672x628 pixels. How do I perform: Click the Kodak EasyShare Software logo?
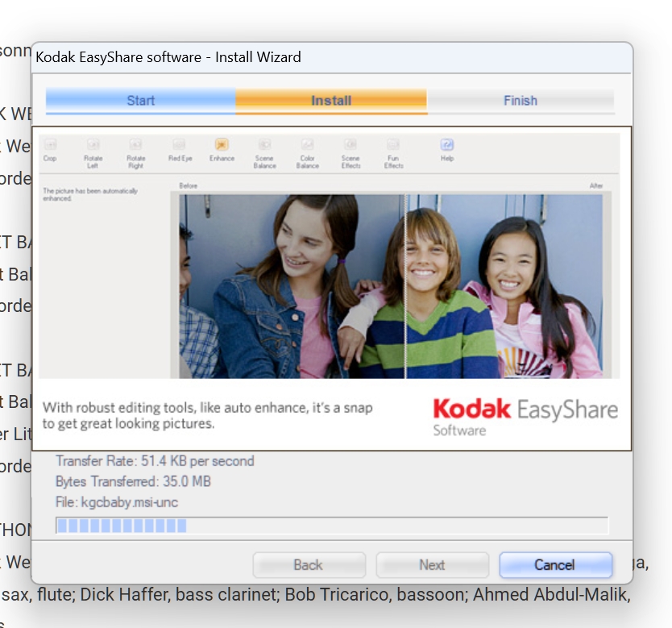pos(525,416)
